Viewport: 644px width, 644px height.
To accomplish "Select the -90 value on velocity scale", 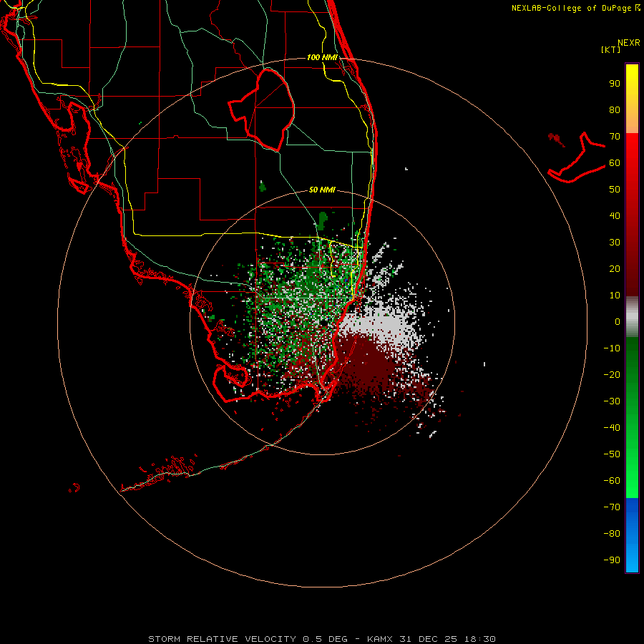I will point(612,560).
